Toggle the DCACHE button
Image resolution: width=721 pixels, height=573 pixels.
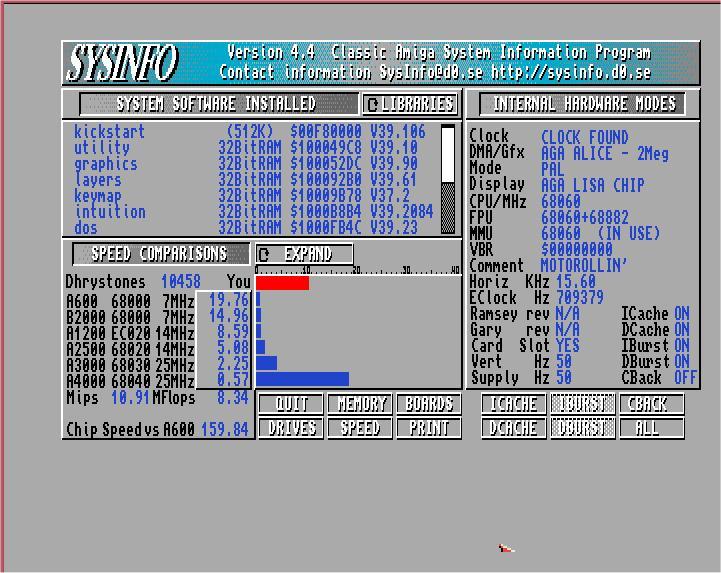click(514, 428)
